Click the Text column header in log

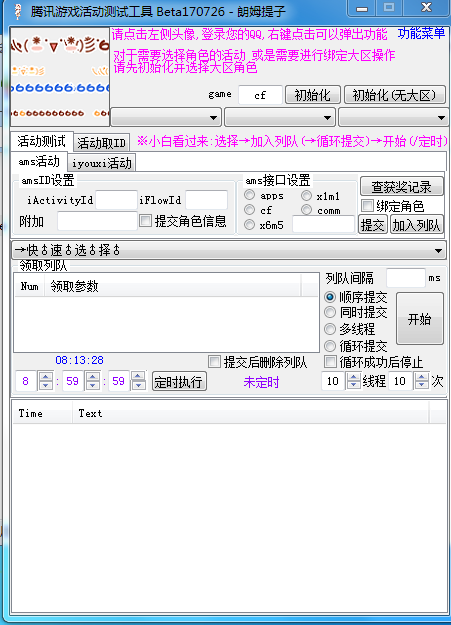pos(251,413)
